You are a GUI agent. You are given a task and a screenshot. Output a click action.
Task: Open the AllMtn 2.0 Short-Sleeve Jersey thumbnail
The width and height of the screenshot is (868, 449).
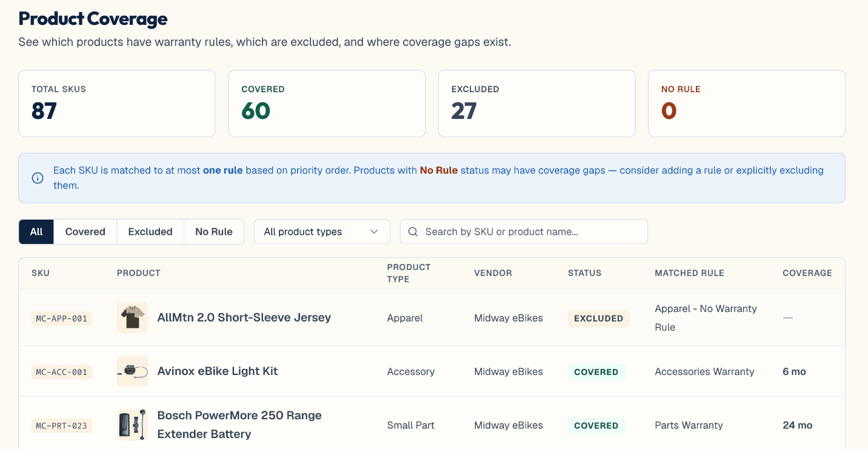132,318
